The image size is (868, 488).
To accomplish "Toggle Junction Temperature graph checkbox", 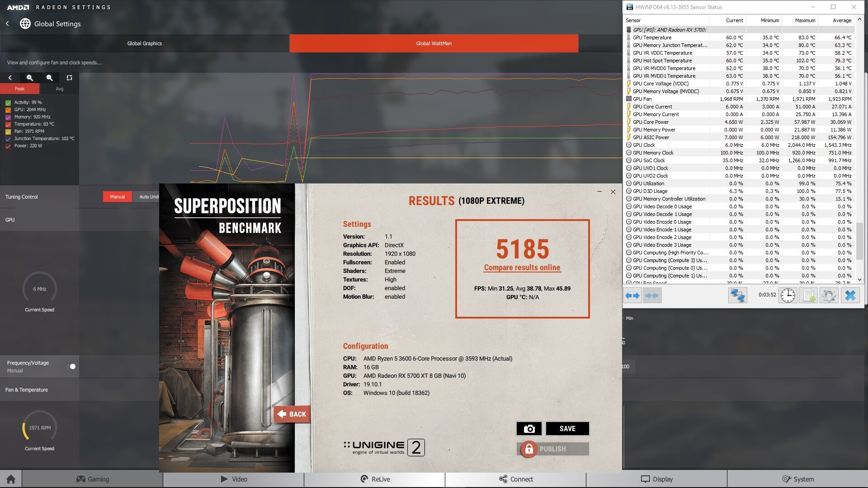I will click(x=8, y=139).
